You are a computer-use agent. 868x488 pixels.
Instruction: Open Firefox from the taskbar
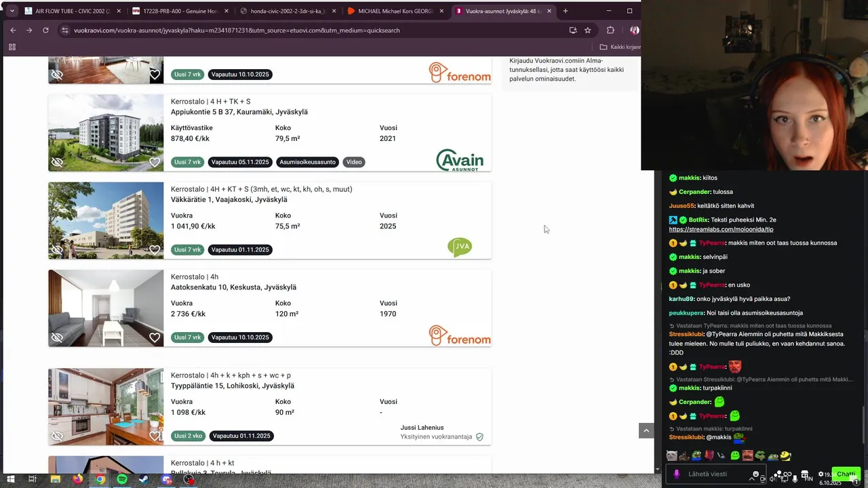point(77,479)
